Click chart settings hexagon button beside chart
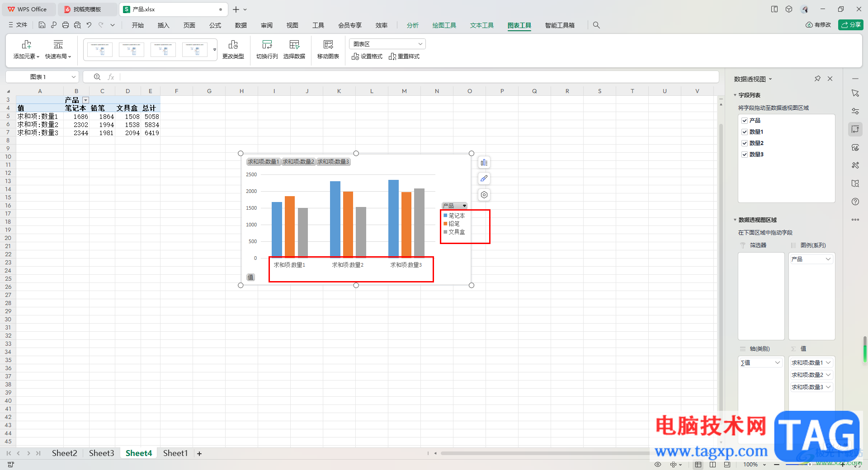This screenshot has width=868, height=470. pos(484,195)
